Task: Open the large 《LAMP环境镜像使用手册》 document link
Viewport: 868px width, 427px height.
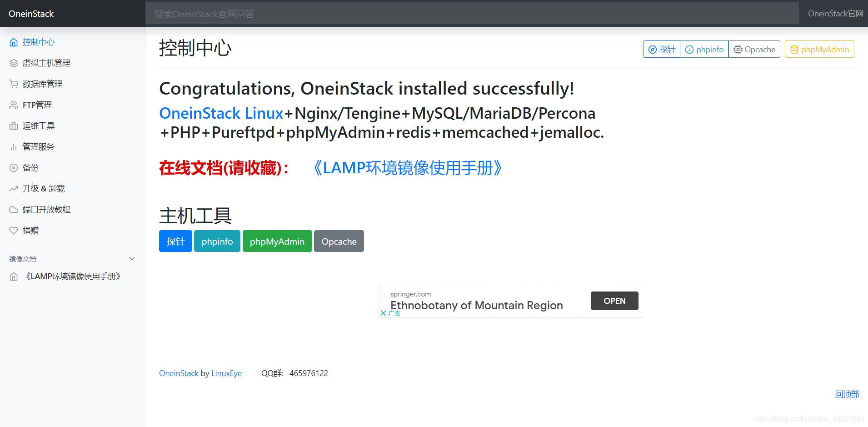Action: pos(407,168)
